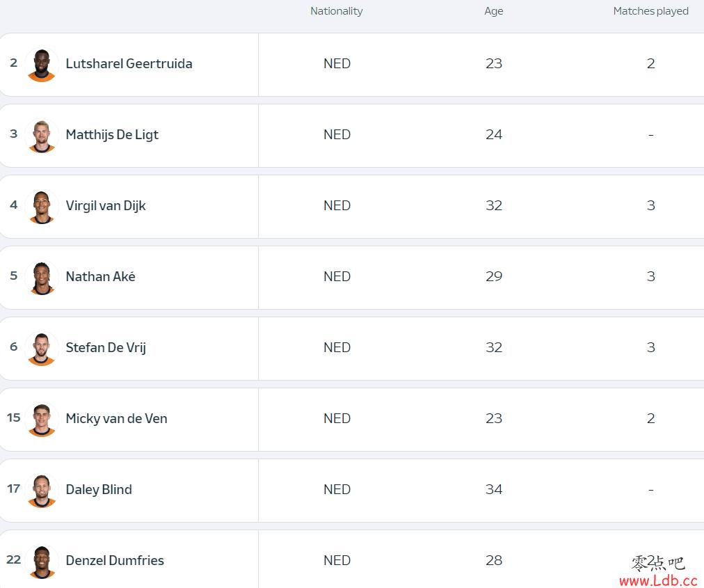The image size is (704, 588).
Task: Open Stefan De Vrij's portrait
Action: pos(41,349)
